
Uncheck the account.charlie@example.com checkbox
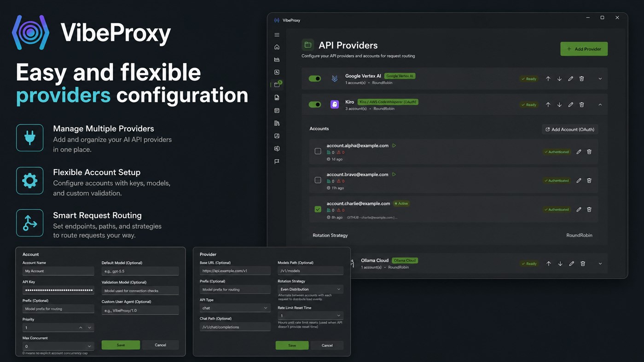pyautogui.click(x=318, y=209)
